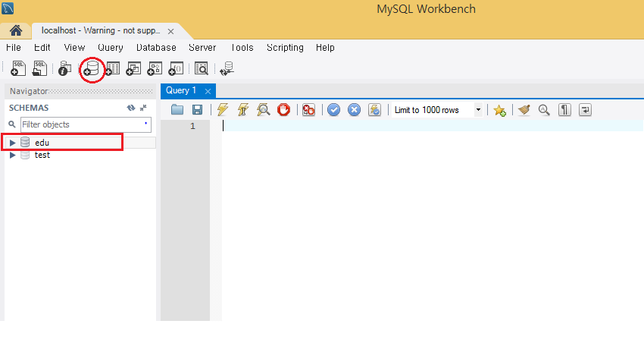Viewport: 644px width, 349px height.
Task: Open the Server menu
Action: 202,48
